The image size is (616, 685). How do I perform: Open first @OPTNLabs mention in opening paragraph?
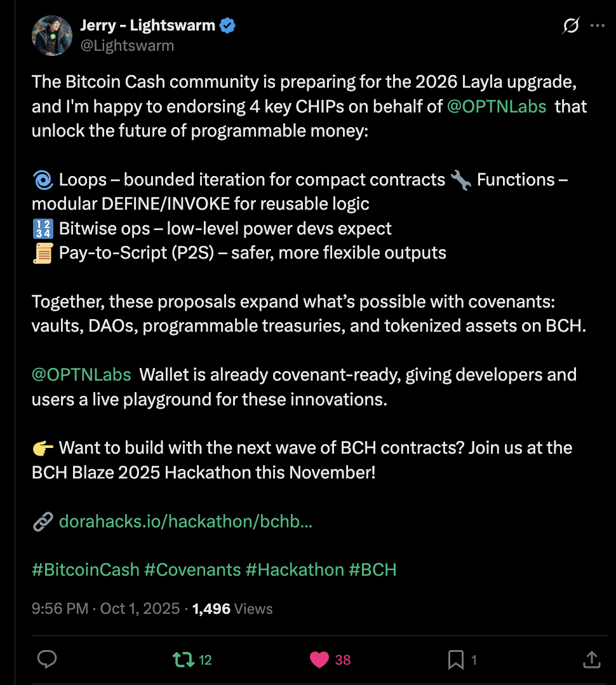[497, 106]
